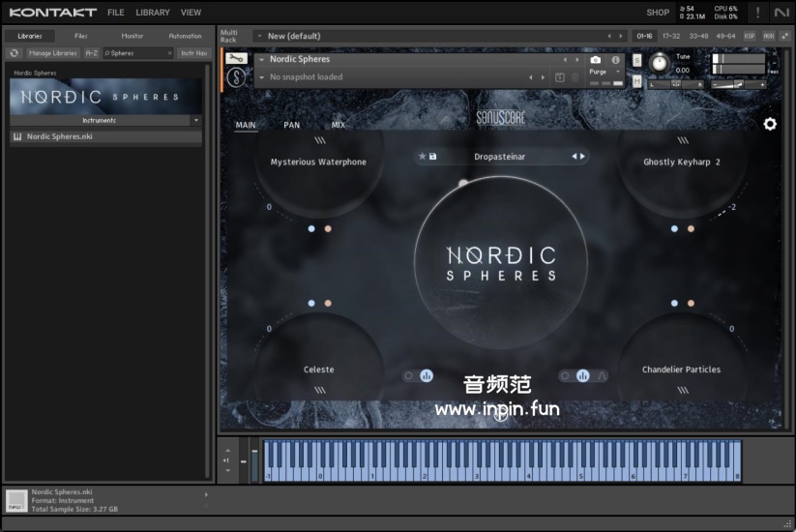Click the refresh libraries icon
The image size is (796, 532).
[15, 53]
